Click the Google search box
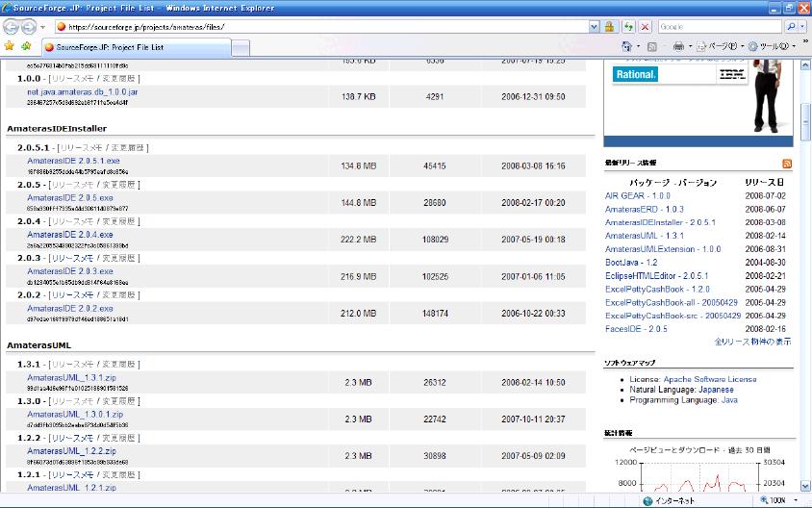Image resolution: width=812 pixels, height=508 pixels. [x=720, y=26]
